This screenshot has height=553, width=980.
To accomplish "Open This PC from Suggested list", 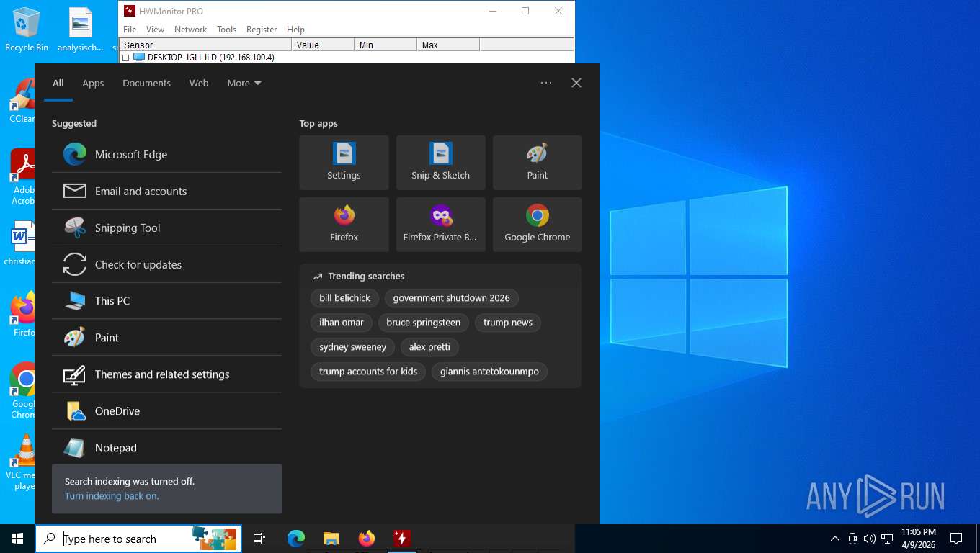I will click(166, 301).
